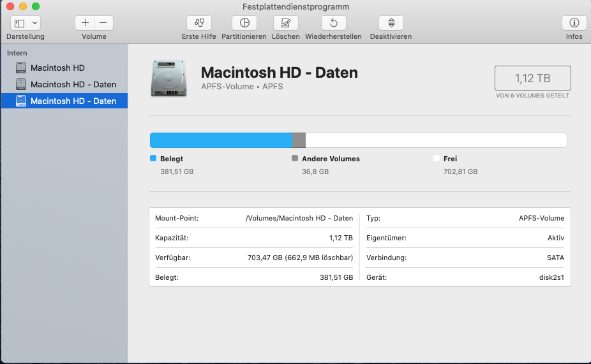The width and height of the screenshot is (591, 364).
Task: Click the green fullscreen window button
Action: coord(36,6)
